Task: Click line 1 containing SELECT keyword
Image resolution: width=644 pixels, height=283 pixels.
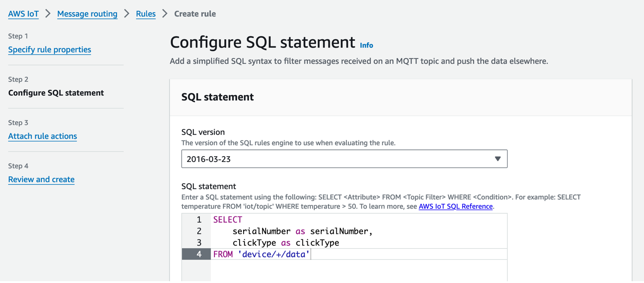Action: click(227, 220)
